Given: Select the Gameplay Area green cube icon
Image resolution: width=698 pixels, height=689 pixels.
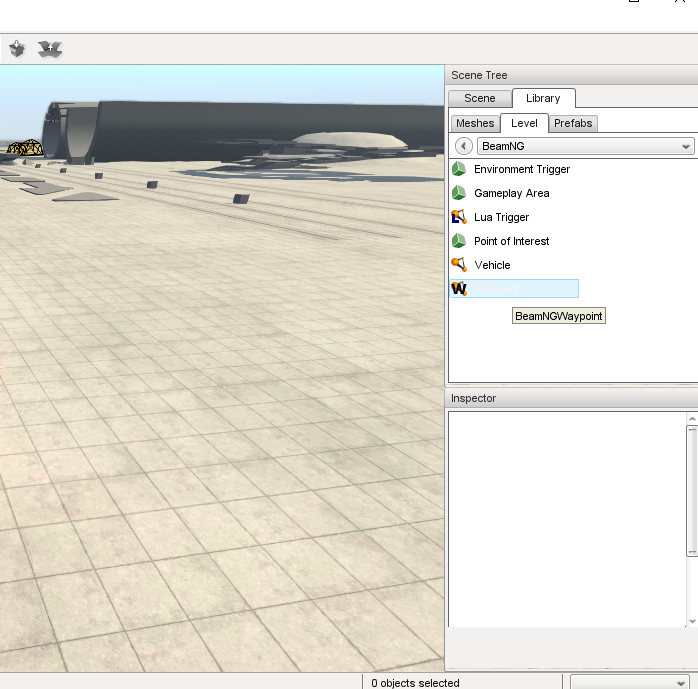Looking at the screenshot, I should click(x=459, y=193).
